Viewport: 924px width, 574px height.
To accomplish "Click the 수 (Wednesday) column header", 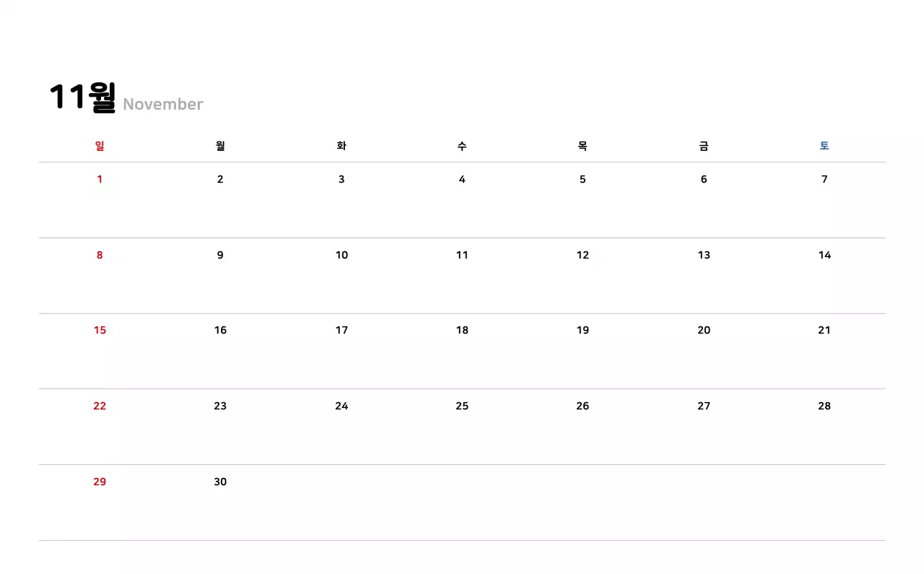I will 462,146.
